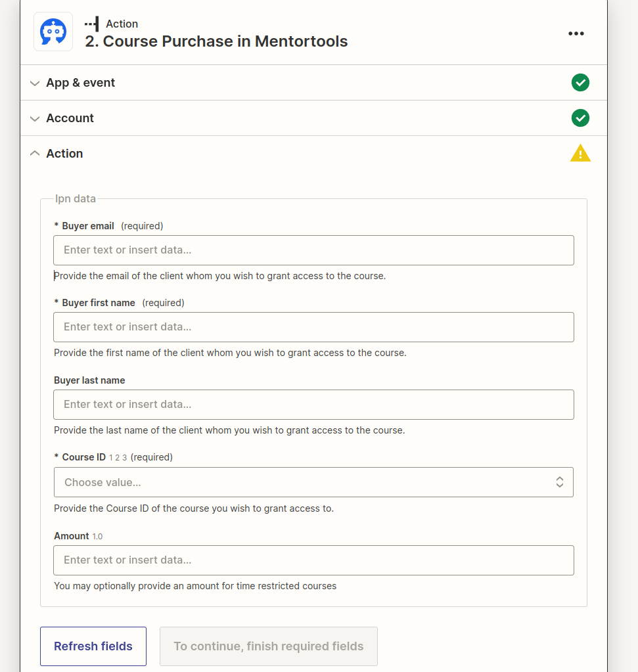
Task: Click the Action warning triangle icon
Action: 580,153
